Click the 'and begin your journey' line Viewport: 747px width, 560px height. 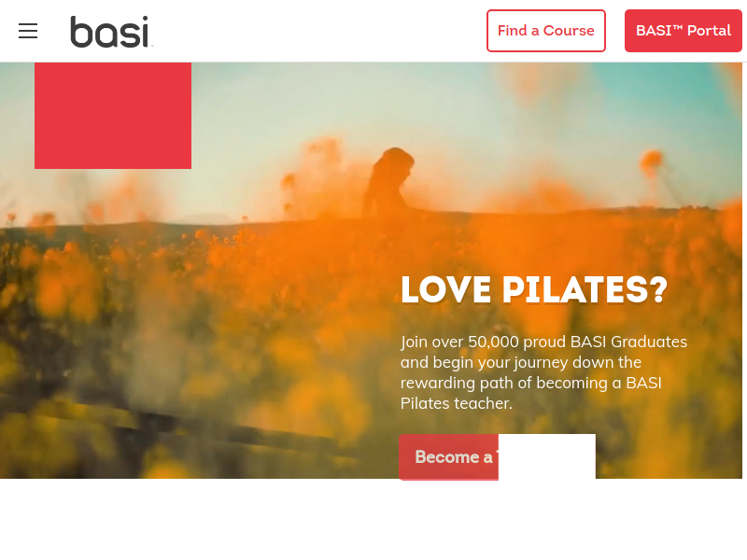click(521, 362)
